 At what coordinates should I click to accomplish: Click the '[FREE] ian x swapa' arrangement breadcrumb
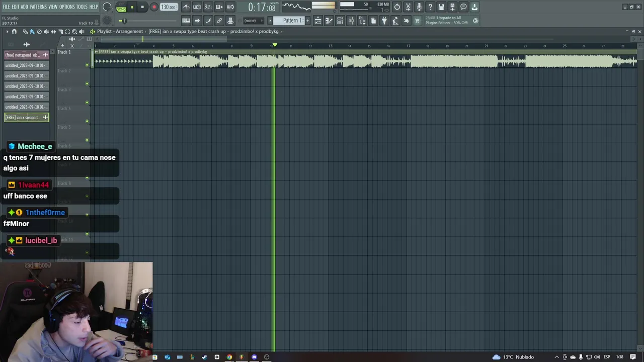pos(213,31)
